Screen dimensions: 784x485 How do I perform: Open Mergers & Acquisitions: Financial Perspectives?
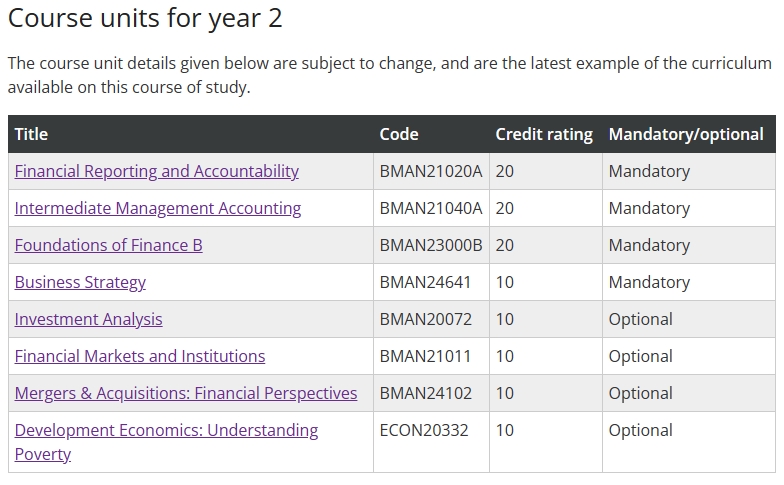click(x=186, y=394)
